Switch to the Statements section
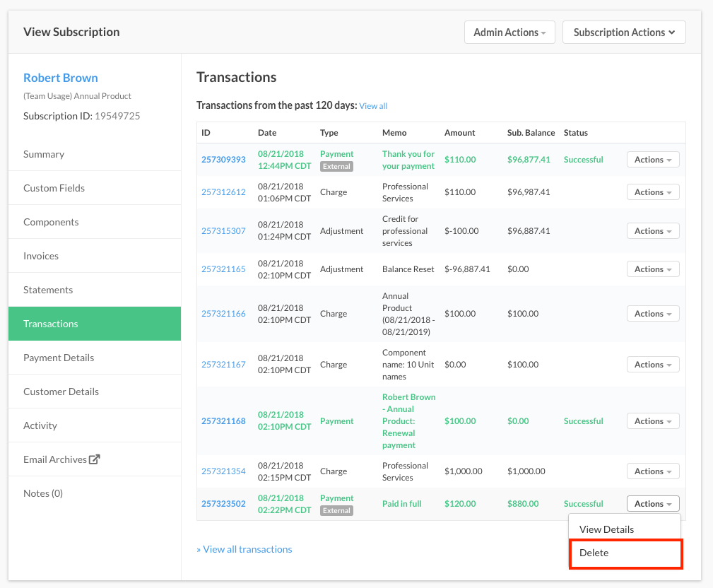Screen dimensions: 713x588 95,290
